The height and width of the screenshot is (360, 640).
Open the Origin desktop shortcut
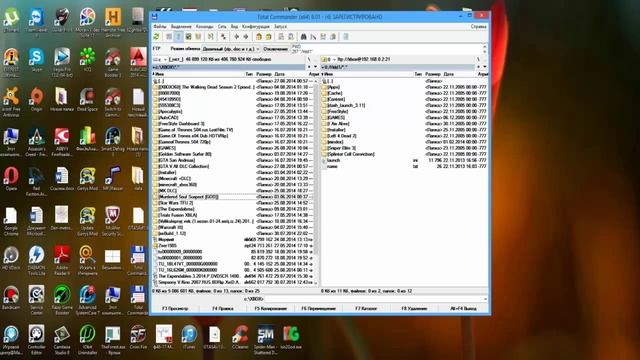(x=36, y=99)
